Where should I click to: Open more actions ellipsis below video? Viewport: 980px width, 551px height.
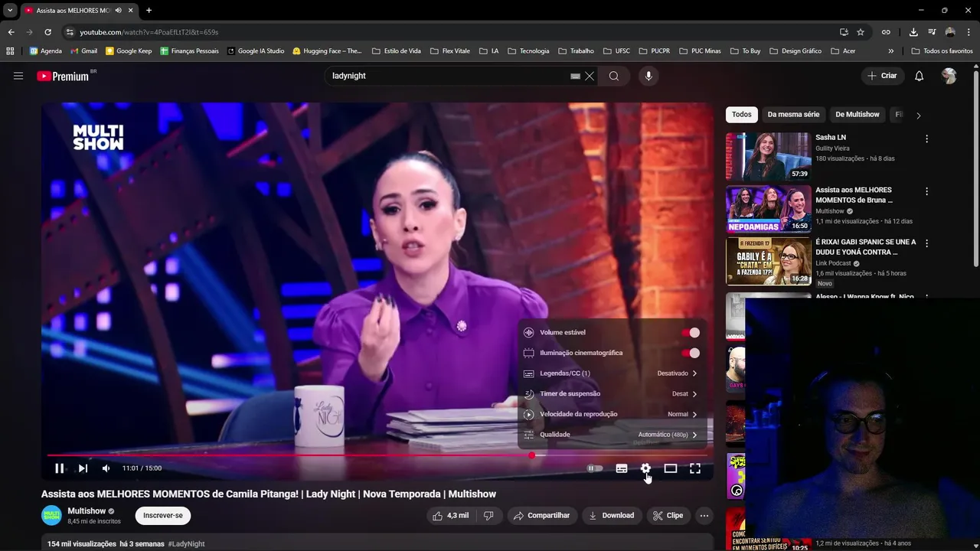click(x=704, y=516)
